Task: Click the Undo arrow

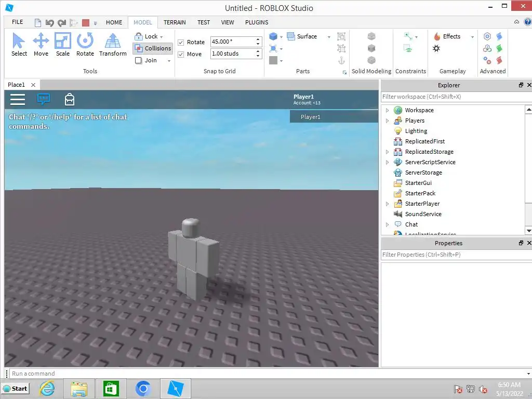Action: (49, 23)
